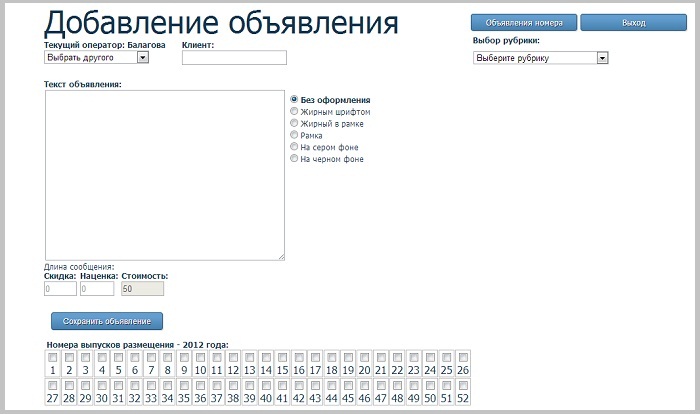The height and width of the screenshot is (414, 700).
Task: Enable the checkbox for issue 27
Action: pos(53,385)
